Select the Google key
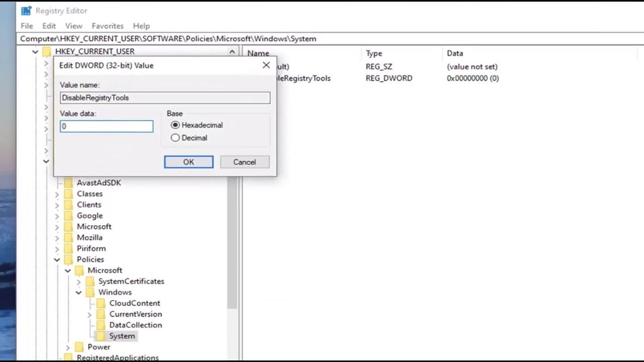 click(x=90, y=216)
